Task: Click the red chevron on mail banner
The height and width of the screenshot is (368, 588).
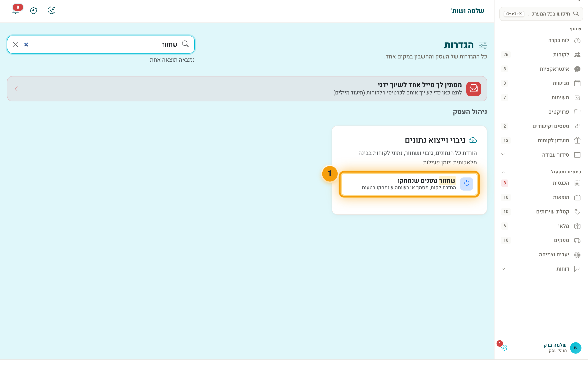Action: click(x=16, y=89)
